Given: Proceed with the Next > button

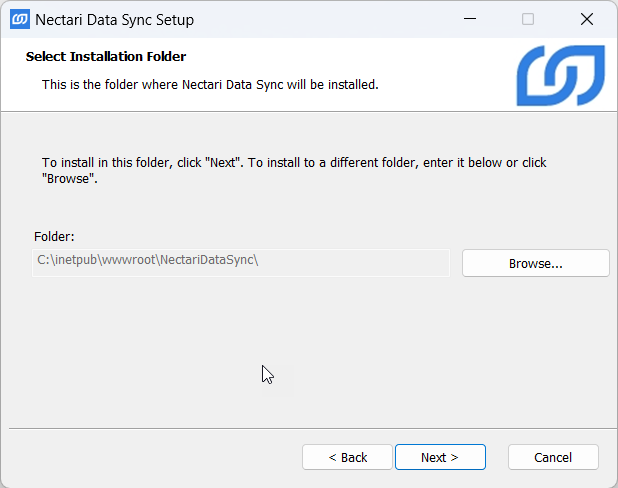Looking at the screenshot, I should tap(440, 457).
